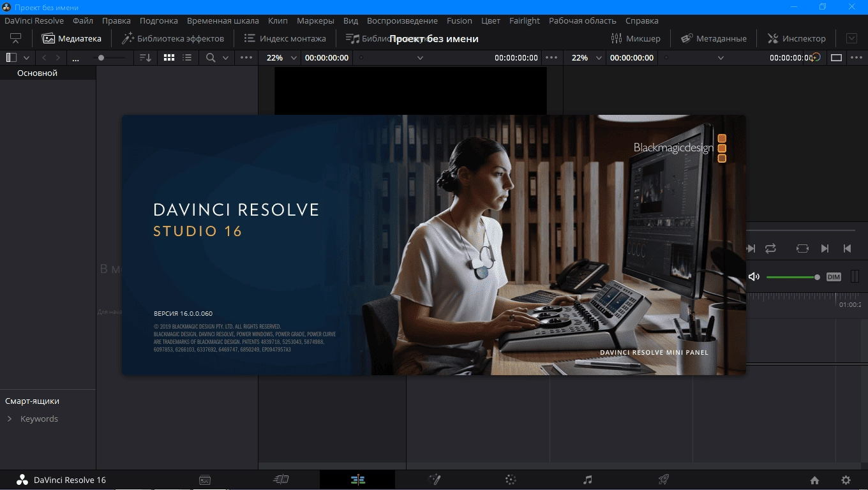The image size is (868, 490).
Task: Switch to the Fusion page
Action: pyautogui.click(x=434, y=480)
